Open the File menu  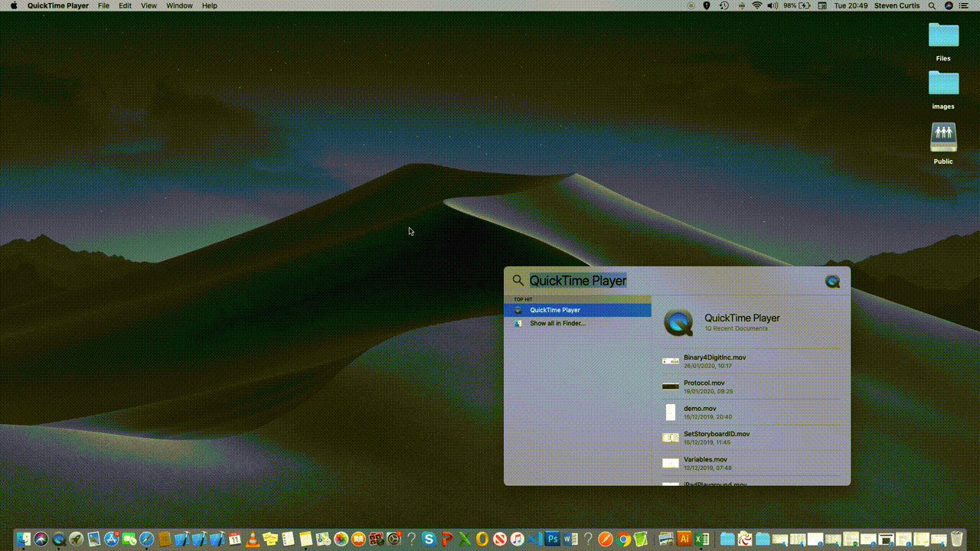click(103, 5)
